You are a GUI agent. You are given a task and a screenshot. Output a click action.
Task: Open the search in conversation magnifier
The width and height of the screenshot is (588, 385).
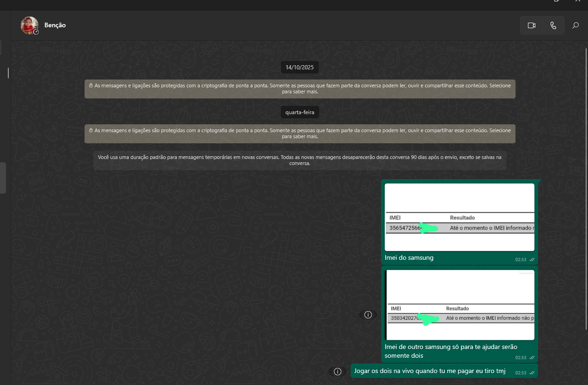[576, 25]
